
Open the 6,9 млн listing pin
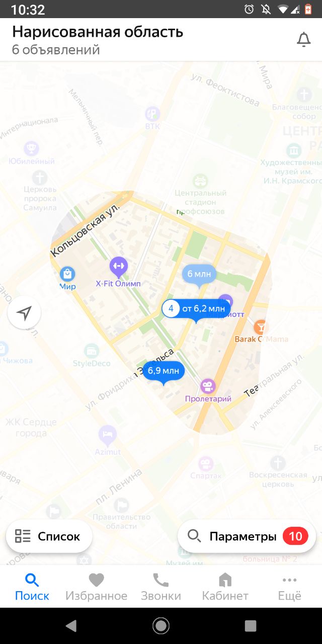click(x=164, y=372)
